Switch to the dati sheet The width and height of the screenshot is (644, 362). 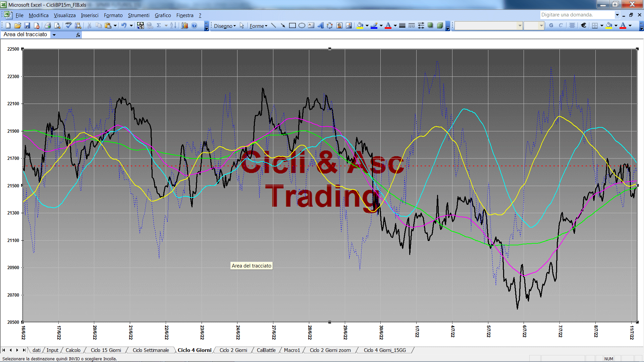coord(37,350)
